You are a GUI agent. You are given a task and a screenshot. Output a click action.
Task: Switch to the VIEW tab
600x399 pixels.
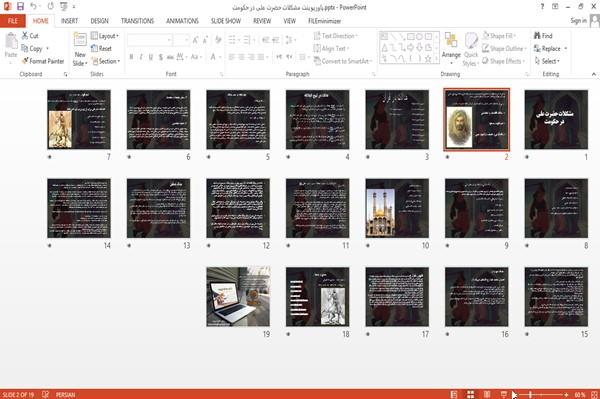(x=289, y=21)
